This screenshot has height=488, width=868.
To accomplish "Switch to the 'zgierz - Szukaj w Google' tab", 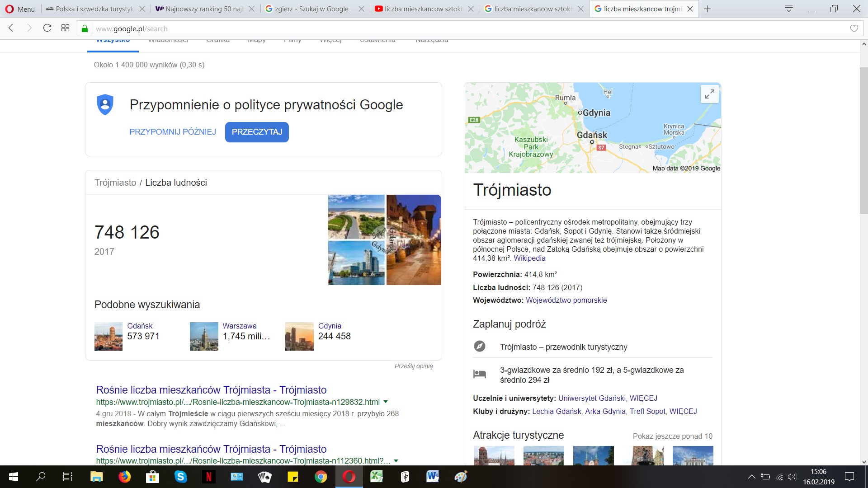I will pyautogui.click(x=314, y=9).
